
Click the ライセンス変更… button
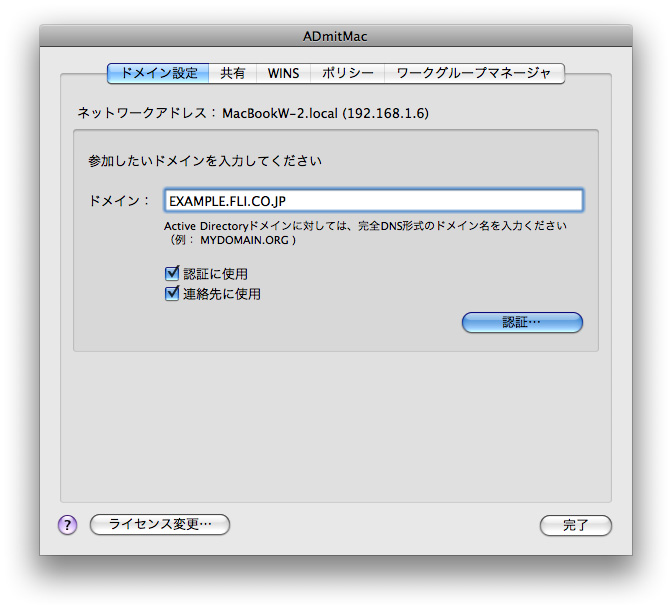click(160, 524)
